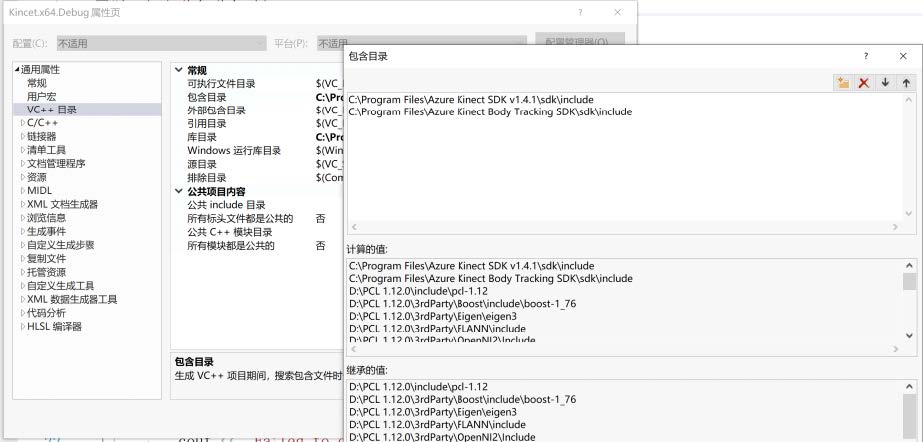Select the 公共 include 目录 property
Screen dimensions: 923x442
point(259,205)
